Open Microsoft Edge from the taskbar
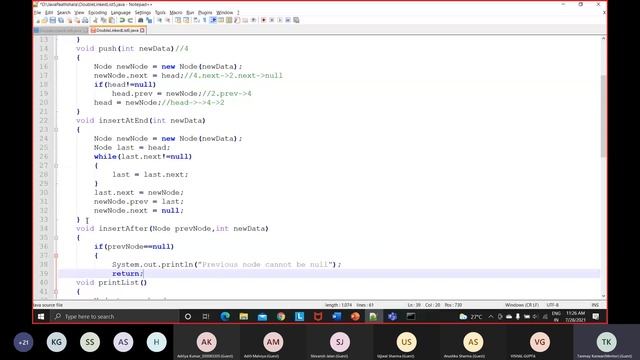Screen dimensions: 640x360 point(225,316)
